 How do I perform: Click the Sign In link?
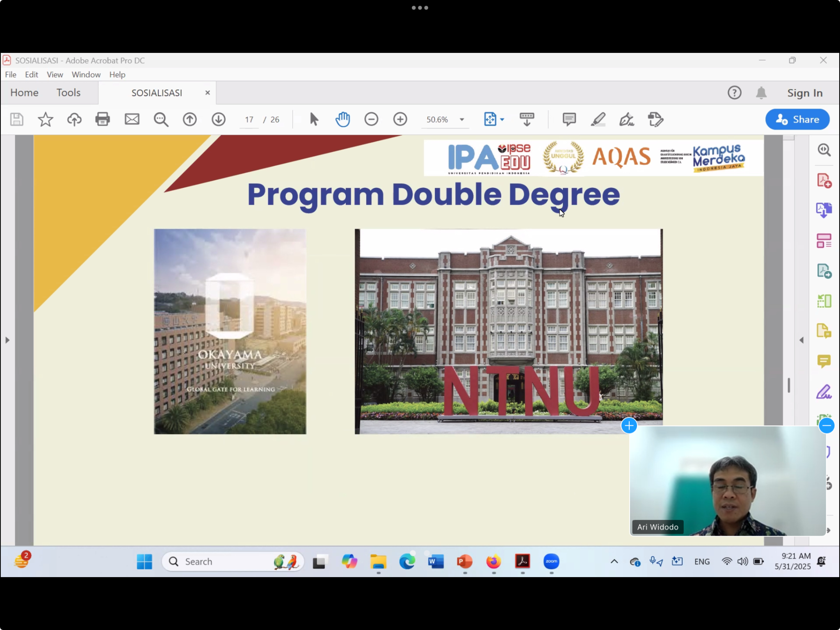coord(805,93)
